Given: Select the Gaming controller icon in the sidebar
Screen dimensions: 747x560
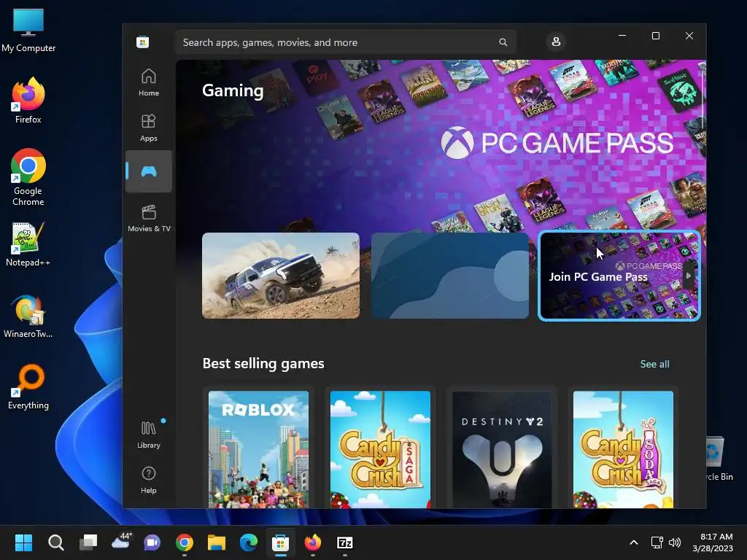Looking at the screenshot, I should tap(149, 171).
